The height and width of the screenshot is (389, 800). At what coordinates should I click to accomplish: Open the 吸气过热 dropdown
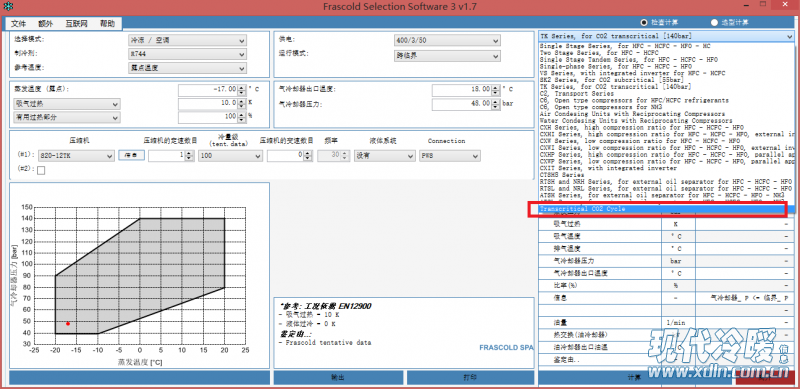click(x=67, y=104)
